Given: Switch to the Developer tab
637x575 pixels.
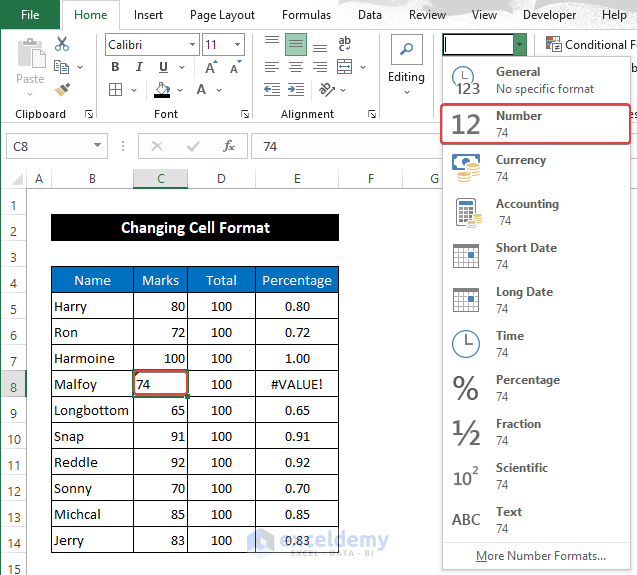Looking at the screenshot, I should click(x=549, y=15).
